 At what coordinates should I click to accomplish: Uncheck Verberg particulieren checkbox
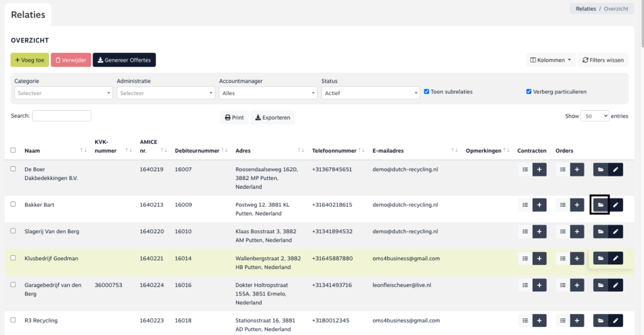529,91
